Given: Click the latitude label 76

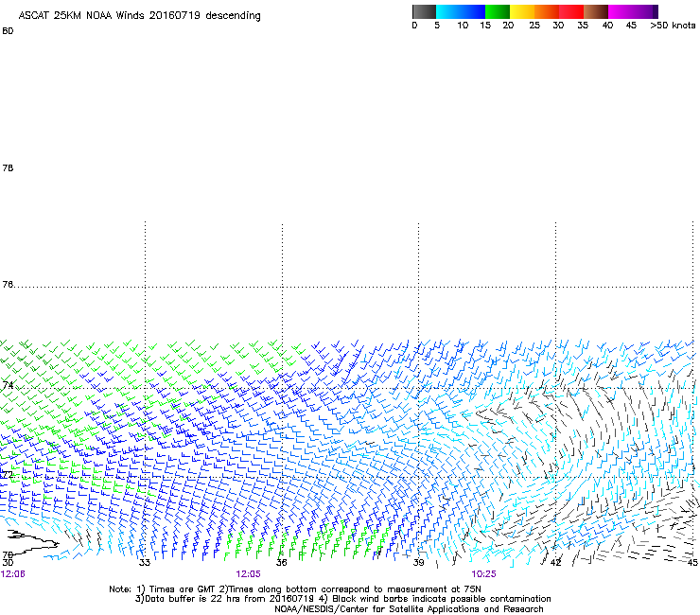Looking at the screenshot, I should coord(8,285).
